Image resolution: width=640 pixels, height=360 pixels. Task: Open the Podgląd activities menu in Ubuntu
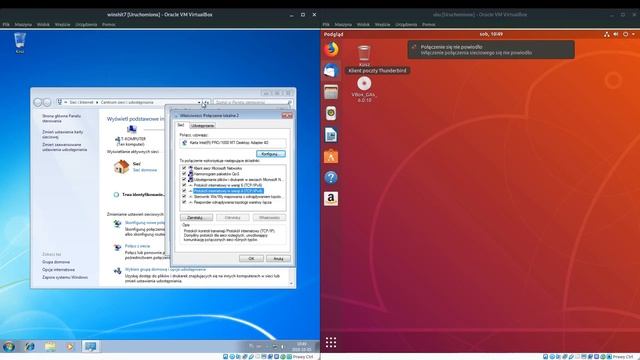point(333,34)
